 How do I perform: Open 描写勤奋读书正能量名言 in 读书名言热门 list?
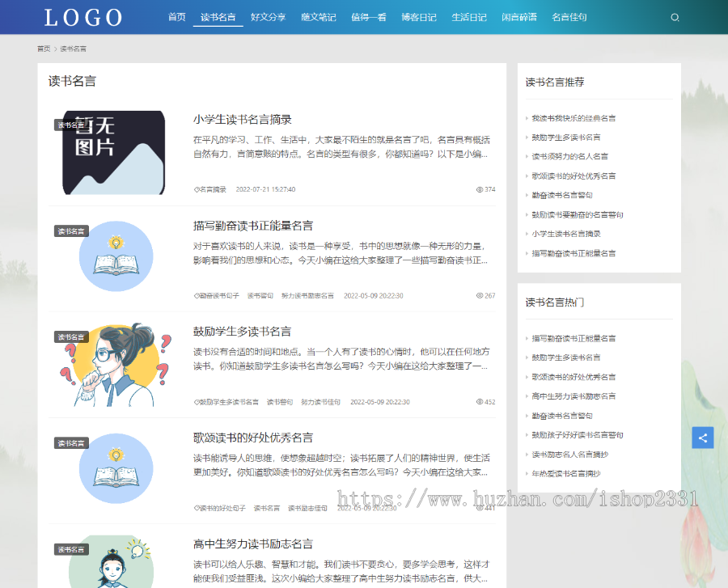click(x=574, y=338)
